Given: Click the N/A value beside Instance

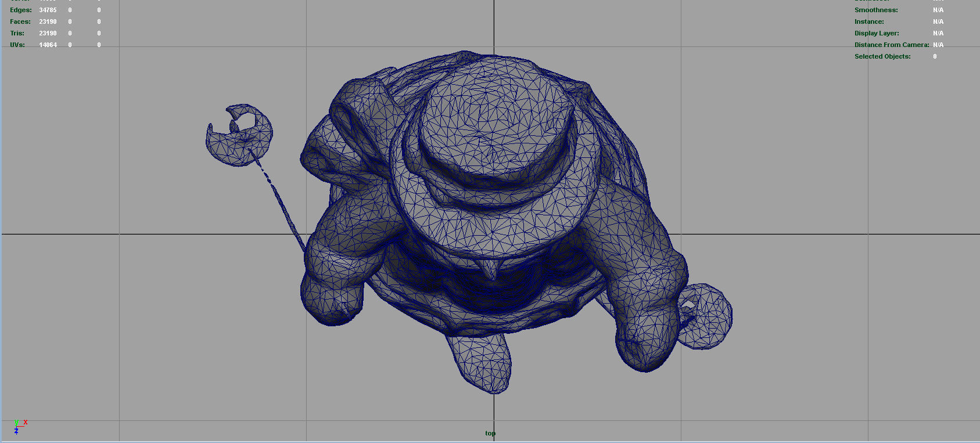Looking at the screenshot, I should [938, 21].
